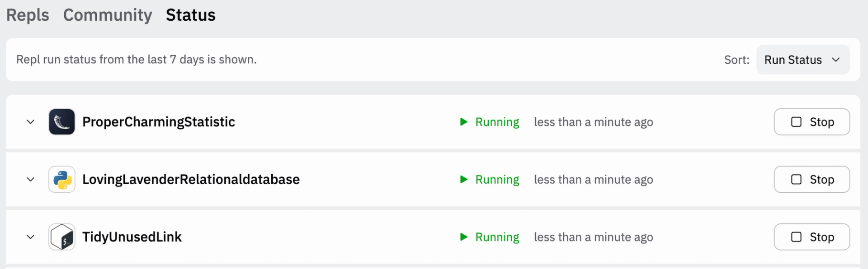This screenshot has width=868, height=269.
Task: Click the Python icon for LovingLavenderRelationaldatabase
Action: [x=62, y=180]
